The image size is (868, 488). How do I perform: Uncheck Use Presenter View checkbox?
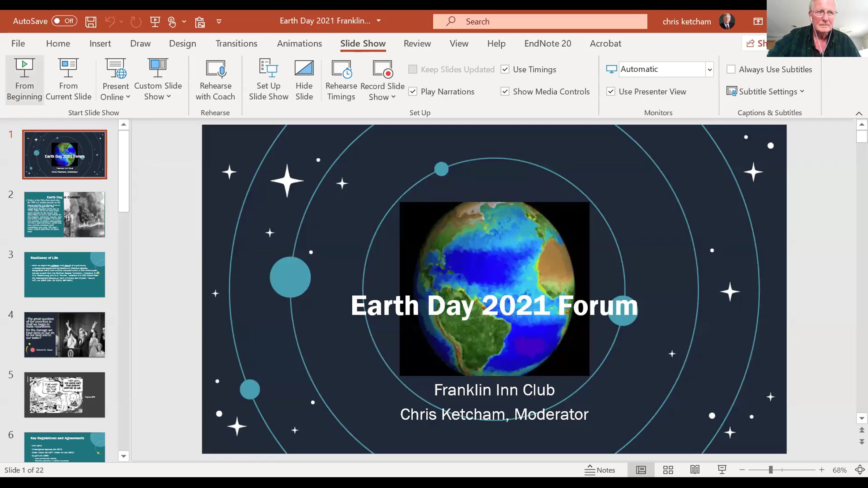click(610, 91)
